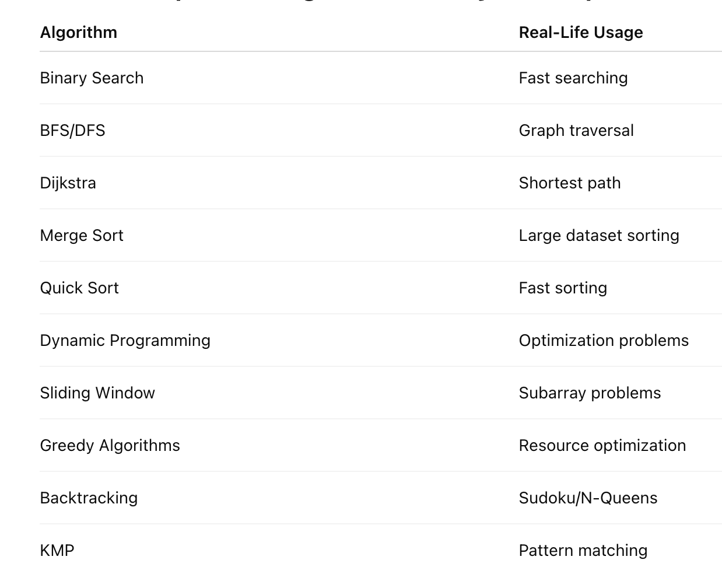This screenshot has height=588, width=722.
Task: Click the Dijkstra algorithm entry
Action: (x=68, y=183)
